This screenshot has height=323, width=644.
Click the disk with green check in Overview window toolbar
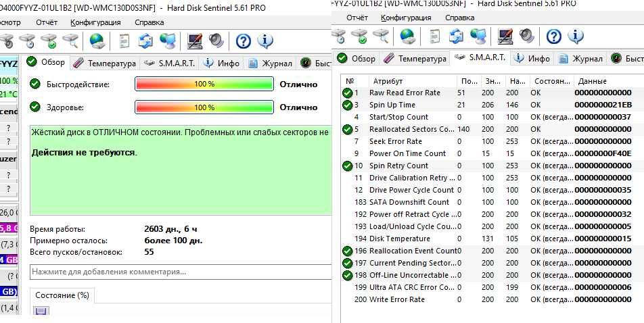tap(49, 41)
